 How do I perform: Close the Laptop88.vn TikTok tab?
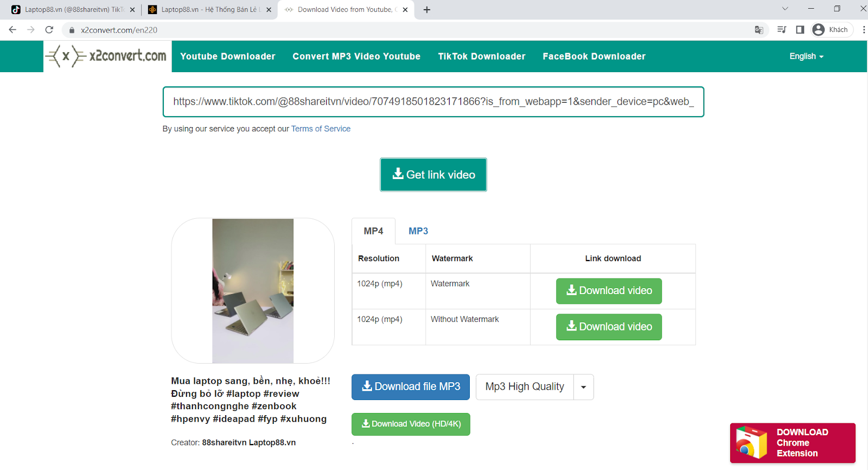coord(132,10)
